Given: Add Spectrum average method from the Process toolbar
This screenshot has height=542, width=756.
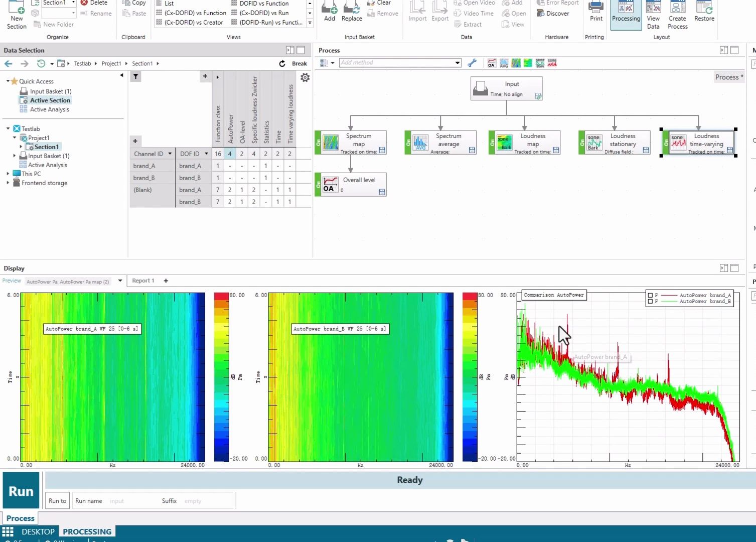Looking at the screenshot, I should coord(504,63).
